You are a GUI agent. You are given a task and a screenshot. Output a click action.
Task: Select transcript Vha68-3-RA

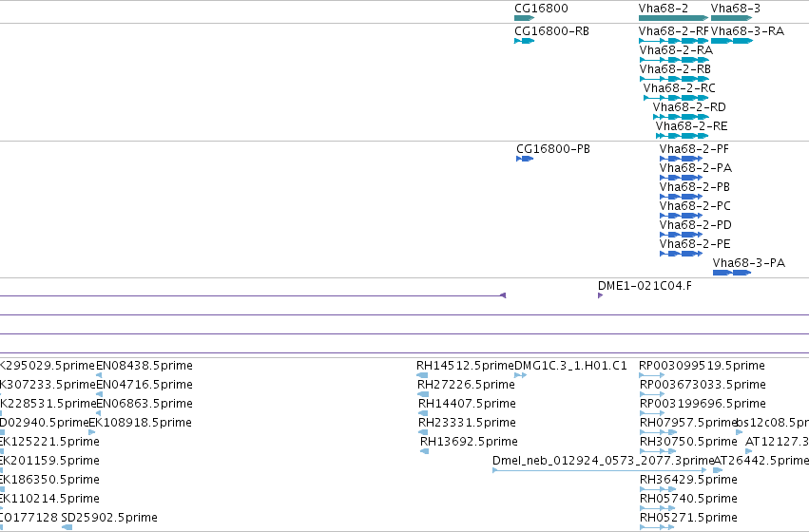[x=747, y=31]
